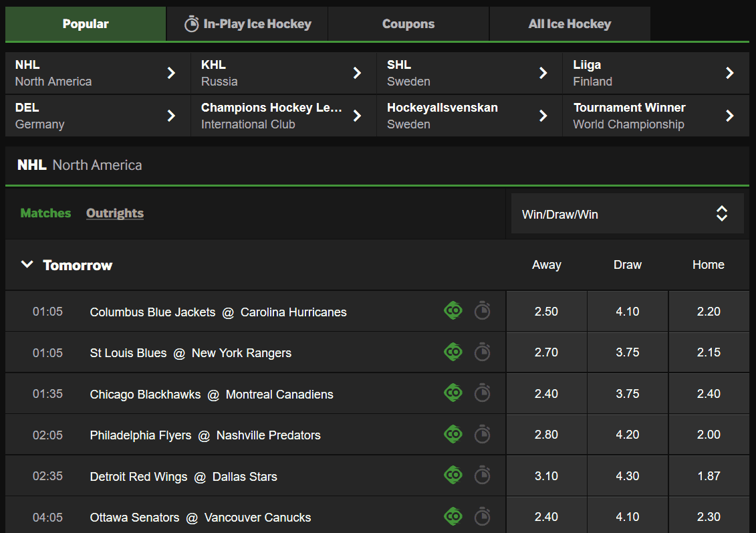Image resolution: width=756 pixels, height=533 pixels.
Task: Open cash out icon for Chicago Blackhawks match
Action: (x=453, y=393)
